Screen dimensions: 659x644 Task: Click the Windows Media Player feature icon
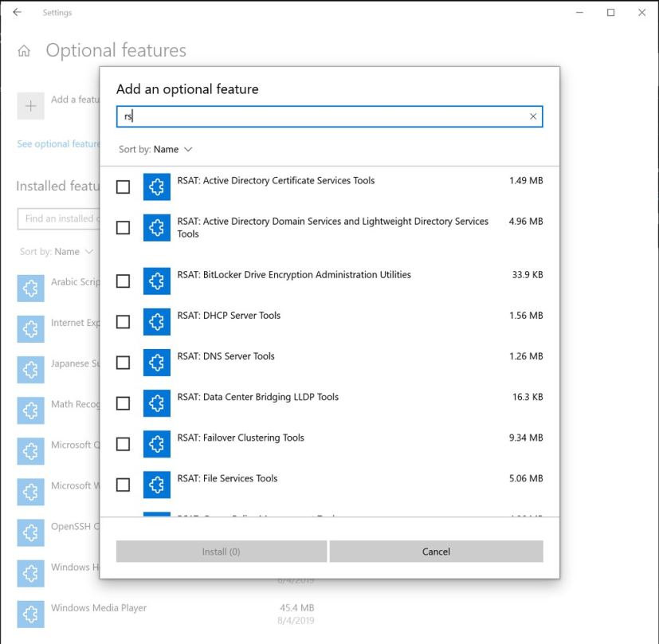pyautogui.click(x=30, y=614)
